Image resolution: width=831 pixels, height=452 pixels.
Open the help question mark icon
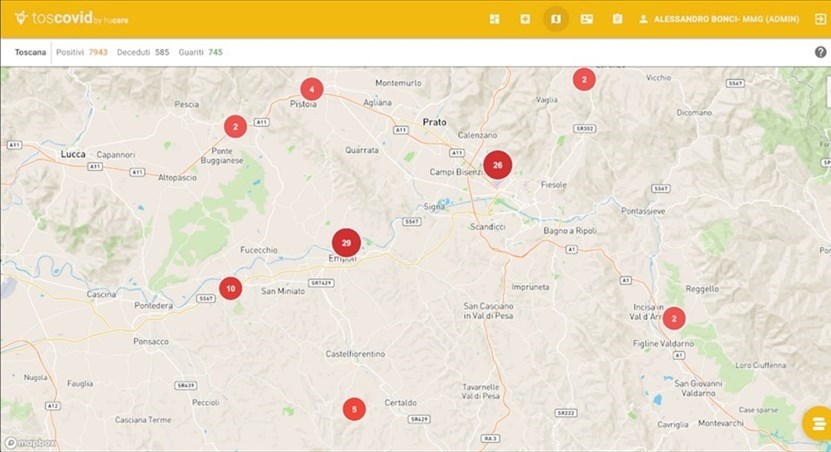tap(820, 52)
